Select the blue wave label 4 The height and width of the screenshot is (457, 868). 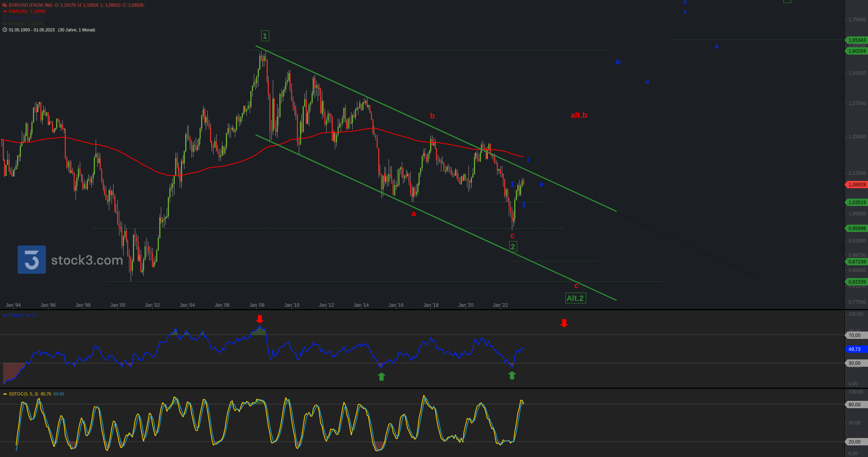[x=716, y=47]
